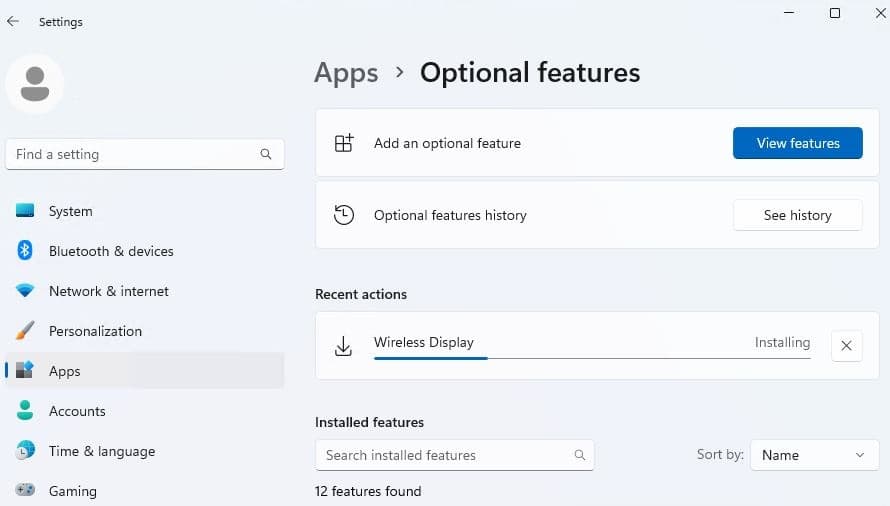Screen dimensions: 890x506
Task: Click the Network wifi icon
Action: [25, 291]
